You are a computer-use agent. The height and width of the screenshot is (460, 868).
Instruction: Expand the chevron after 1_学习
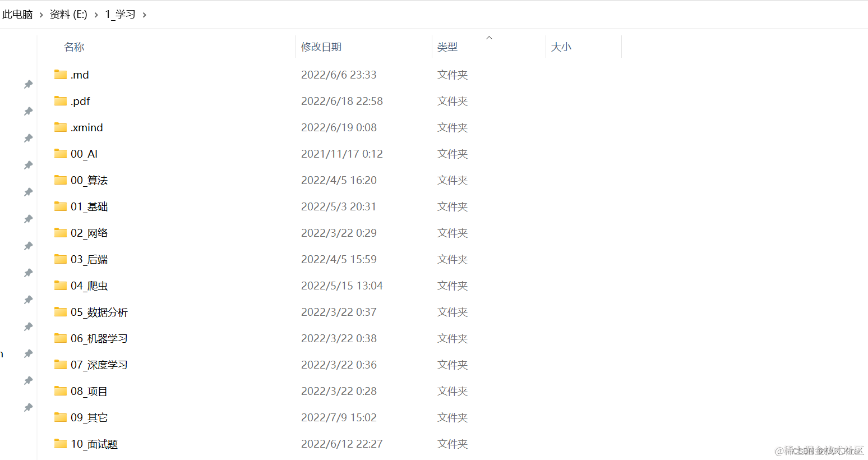pos(144,15)
